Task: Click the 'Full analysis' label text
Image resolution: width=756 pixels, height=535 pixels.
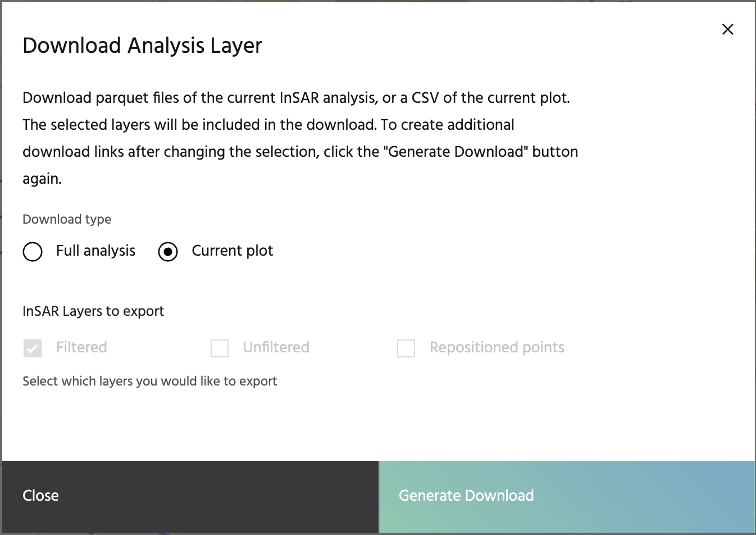Action: [x=95, y=251]
